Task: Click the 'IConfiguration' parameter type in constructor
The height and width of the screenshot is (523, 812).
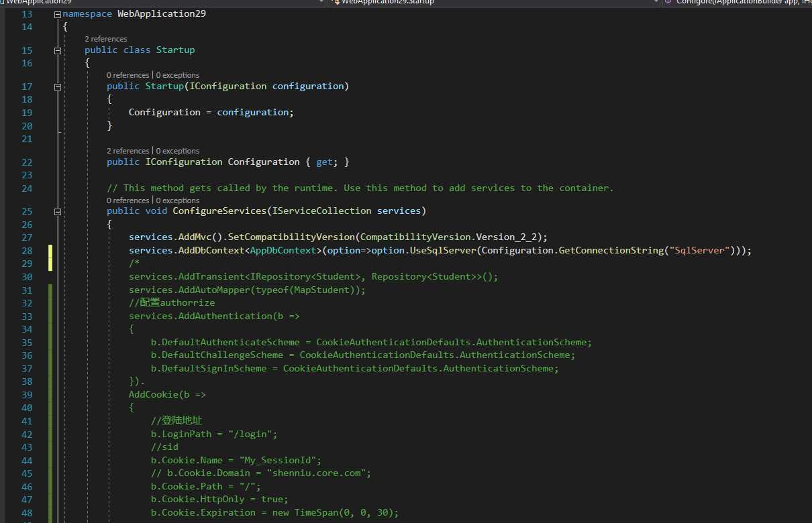Action: click(x=228, y=86)
